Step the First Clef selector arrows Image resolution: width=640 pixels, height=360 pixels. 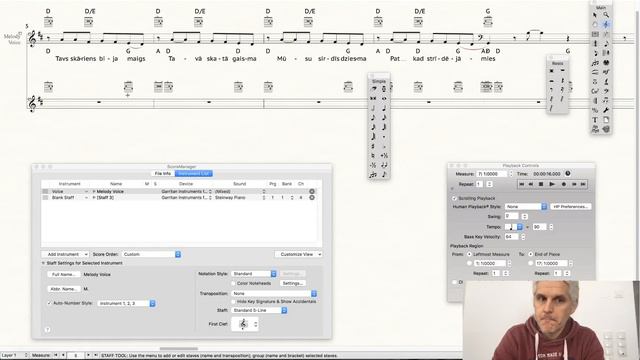pyautogui.click(x=256, y=324)
